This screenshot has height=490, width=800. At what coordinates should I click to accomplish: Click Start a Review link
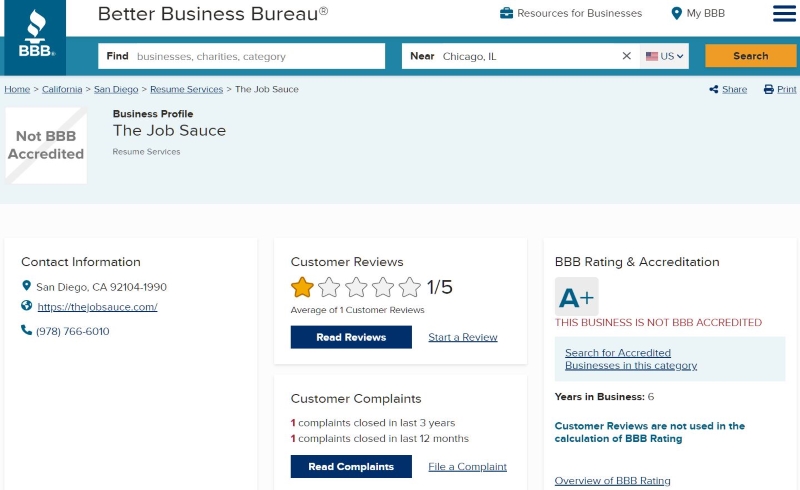coord(463,337)
